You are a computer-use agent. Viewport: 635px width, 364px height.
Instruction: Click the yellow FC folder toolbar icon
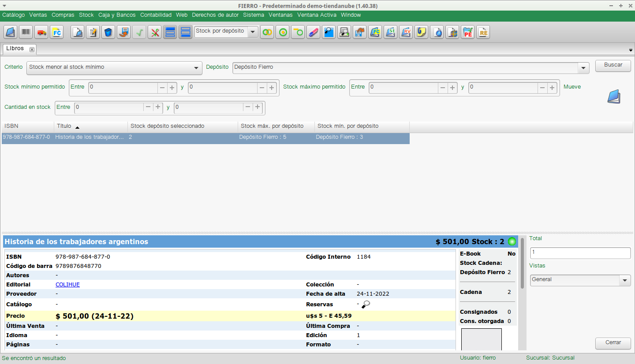pyautogui.click(x=57, y=32)
